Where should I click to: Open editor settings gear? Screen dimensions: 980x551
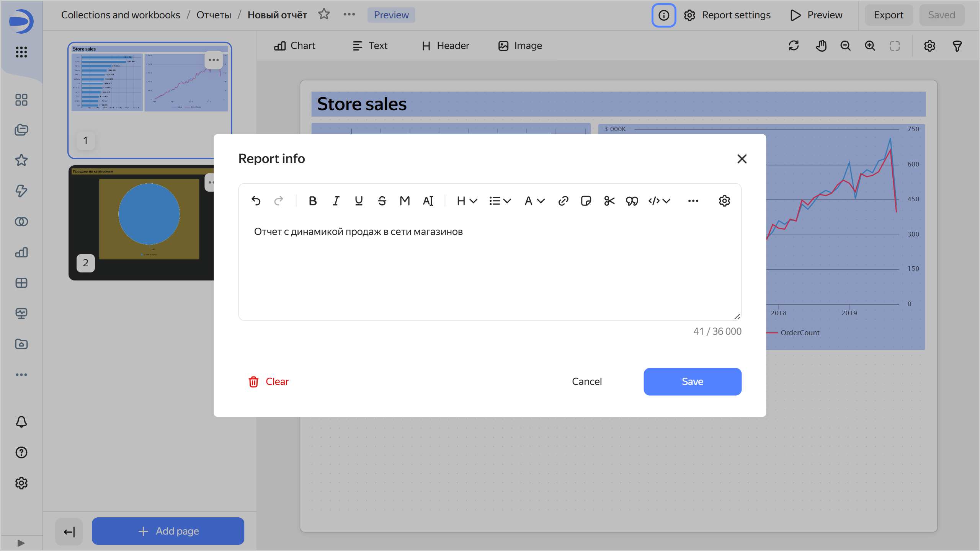point(724,201)
